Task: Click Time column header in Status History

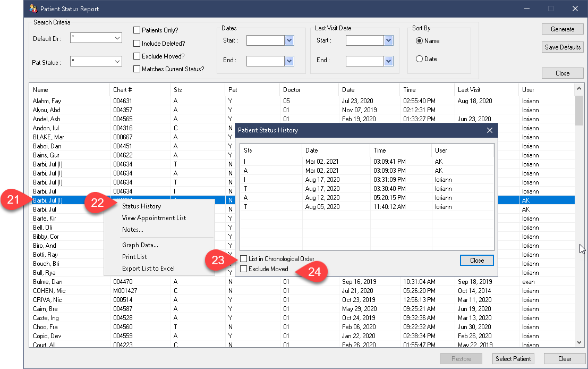Action: pos(400,150)
